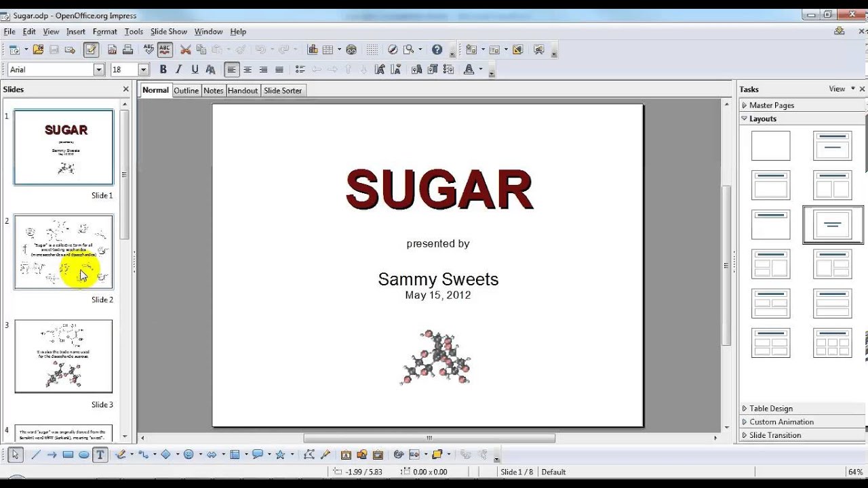The width and height of the screenshot is (868, 488).
Task: Select the Slide 3 thumbnail
Action: tap(64, 357)
